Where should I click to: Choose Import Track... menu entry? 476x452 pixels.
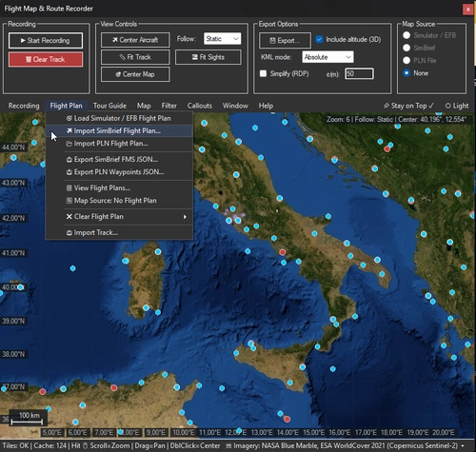tap(119, 232)
